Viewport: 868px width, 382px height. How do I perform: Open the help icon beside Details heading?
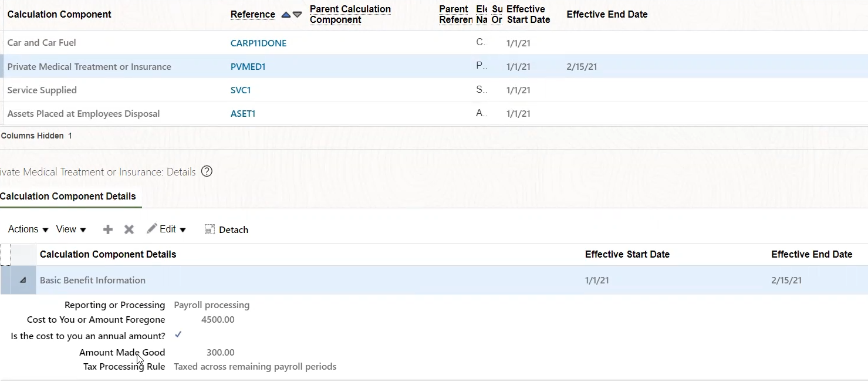(207, 172)
